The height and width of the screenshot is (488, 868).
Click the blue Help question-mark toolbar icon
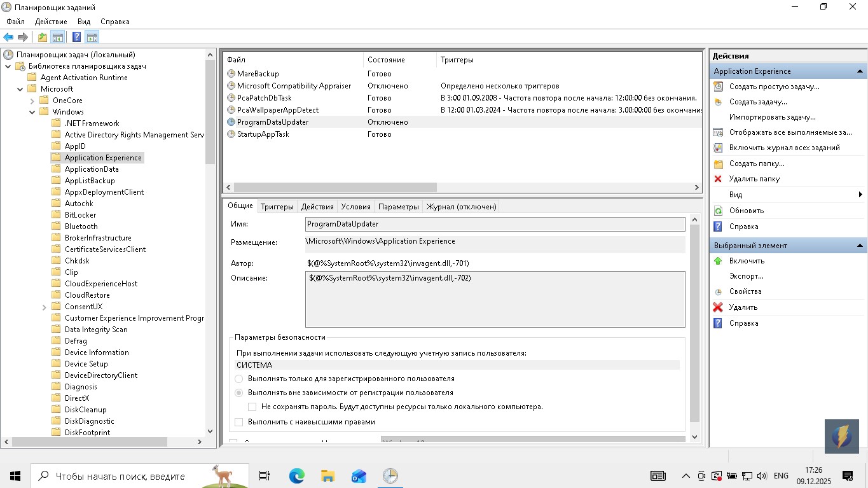76,38
